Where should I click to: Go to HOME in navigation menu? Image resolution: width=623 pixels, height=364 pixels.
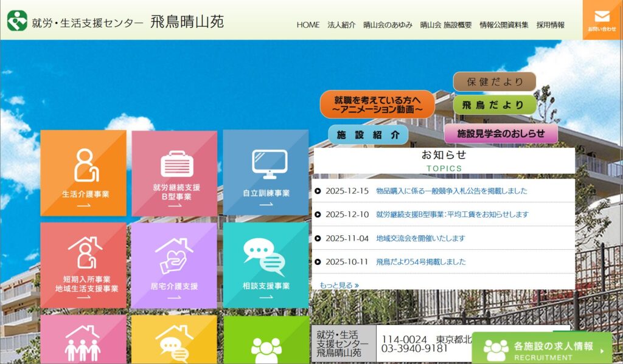[x=308, y=25]
